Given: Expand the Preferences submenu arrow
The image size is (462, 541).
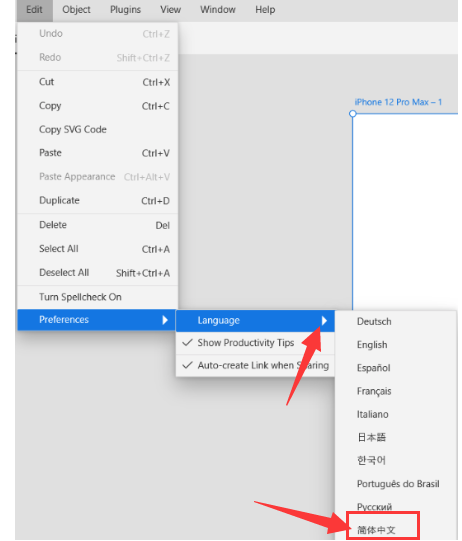Looking at the screenshot, I should 165,320.
